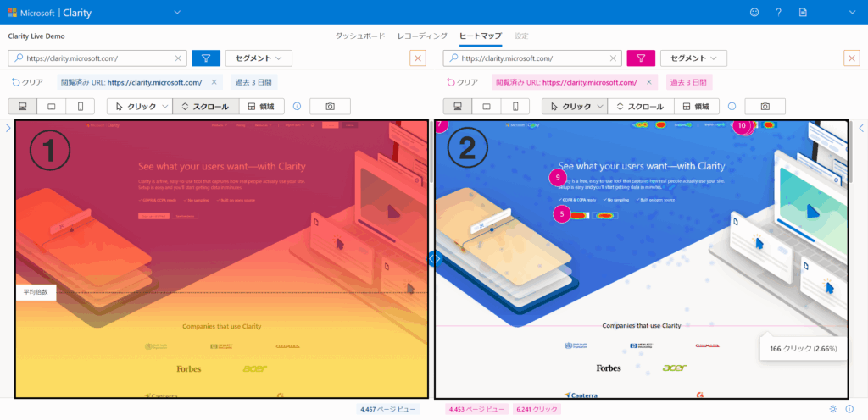Screen dimensions: 868x420
Task: Expand the left セグメント dropdown
Action: click(x=259, y=58)
